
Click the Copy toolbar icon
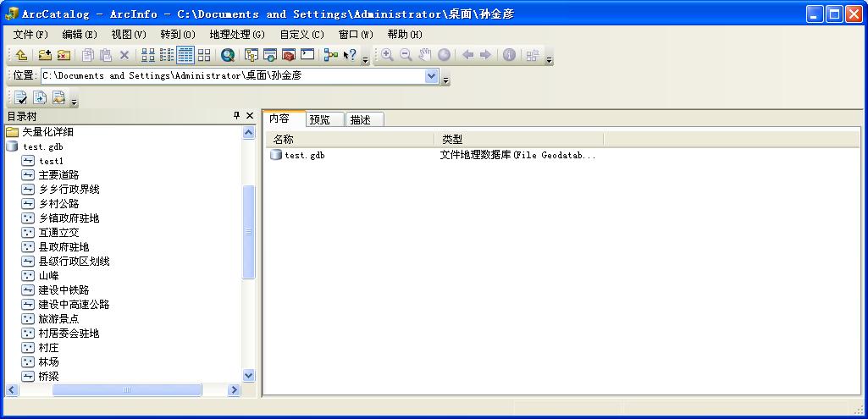pyautogui.click(x=88, y=55)
